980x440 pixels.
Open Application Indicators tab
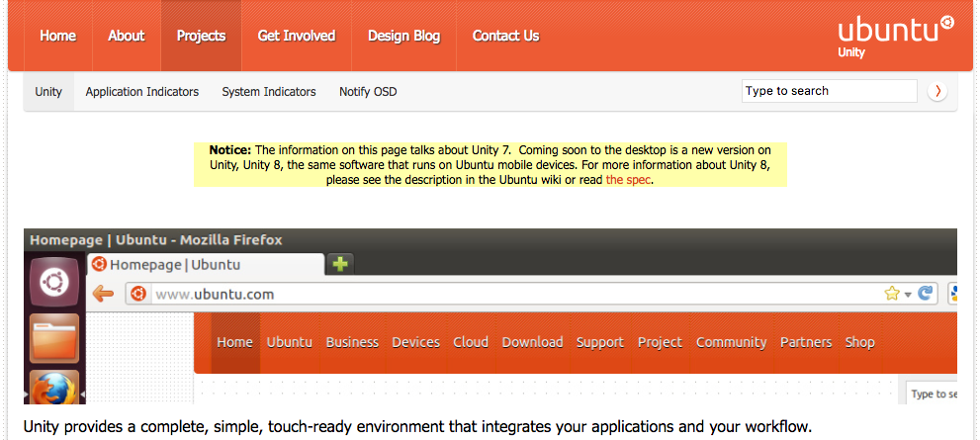click(x=141, y=92)
